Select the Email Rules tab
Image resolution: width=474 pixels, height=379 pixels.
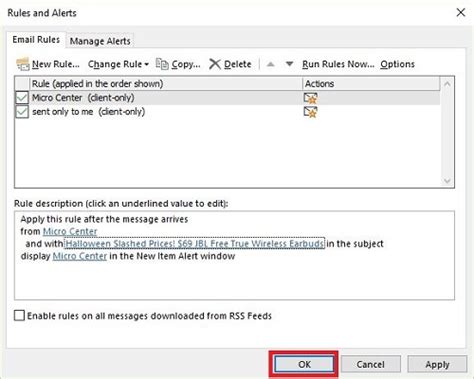coord(36,40)
